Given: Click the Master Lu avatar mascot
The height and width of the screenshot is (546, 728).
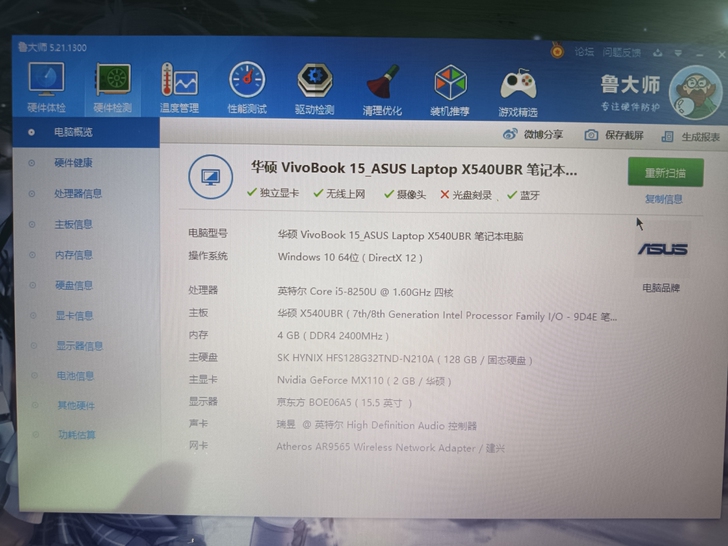Looking at the screenshot, I should (695, 92).
